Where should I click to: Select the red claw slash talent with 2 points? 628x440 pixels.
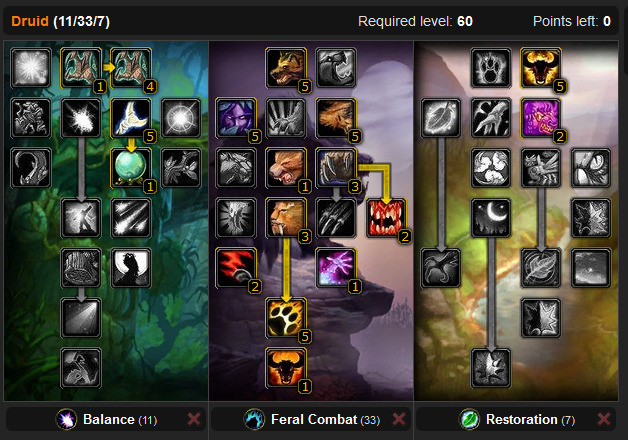(236, 268)
